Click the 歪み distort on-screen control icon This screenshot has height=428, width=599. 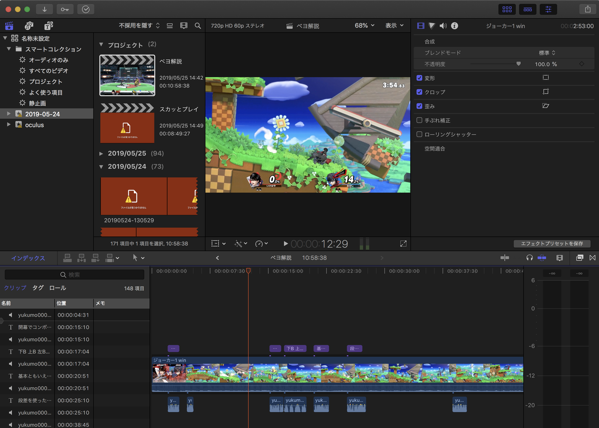(x=546, y=106)
